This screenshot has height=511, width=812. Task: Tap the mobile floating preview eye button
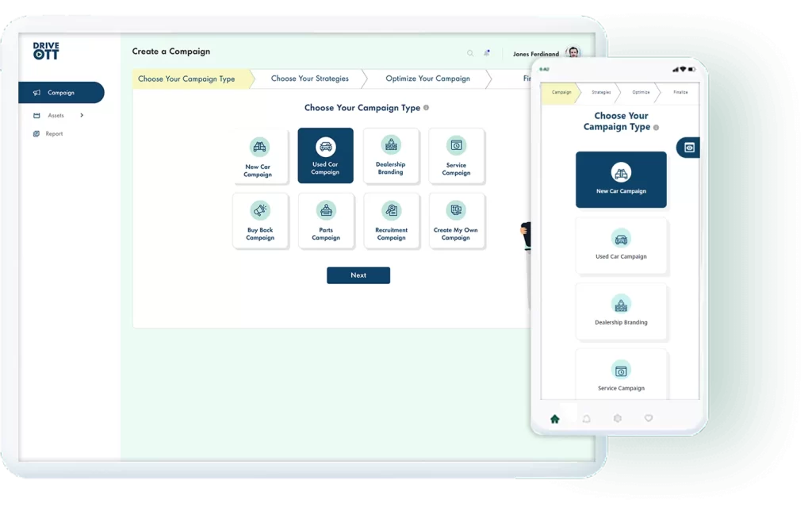[x=688, y=148]
